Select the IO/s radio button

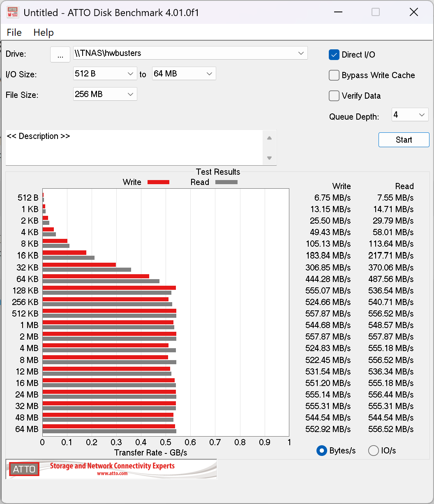[374, 451]
